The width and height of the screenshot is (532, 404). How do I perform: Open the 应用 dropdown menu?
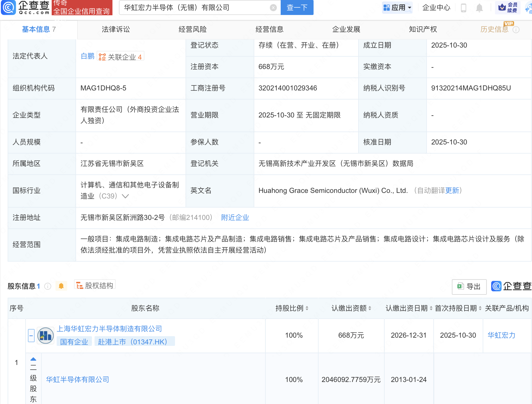point(398,8)
